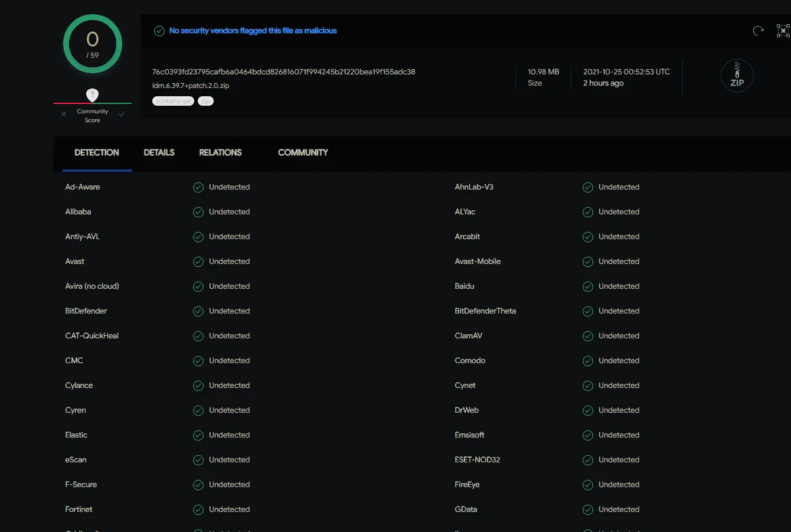This screenshot has width=791, height=532.
Task: Click the green check beside the no-flags message
Action: tap(159, 31)
